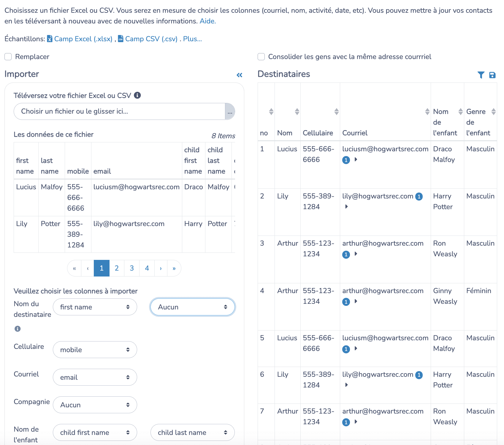Download the Camp Excel (.xlsx) sample

pos(83,39)
